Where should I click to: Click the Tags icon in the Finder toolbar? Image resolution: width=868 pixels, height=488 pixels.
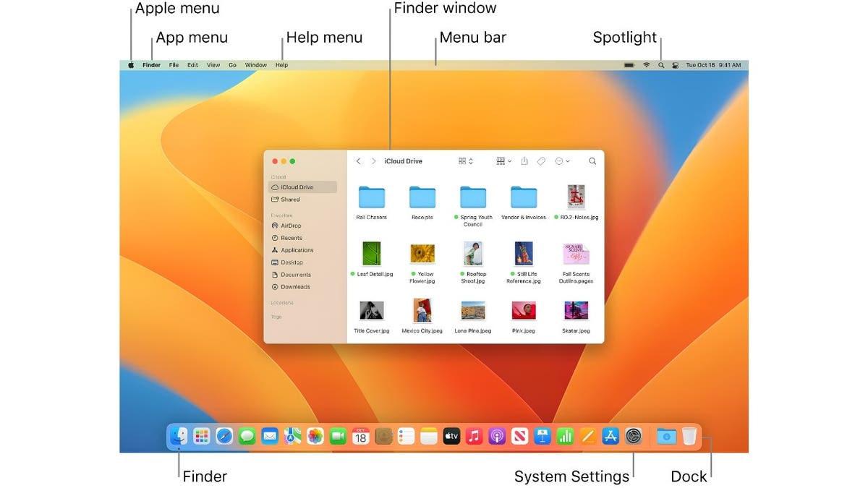tap(541, 161)
